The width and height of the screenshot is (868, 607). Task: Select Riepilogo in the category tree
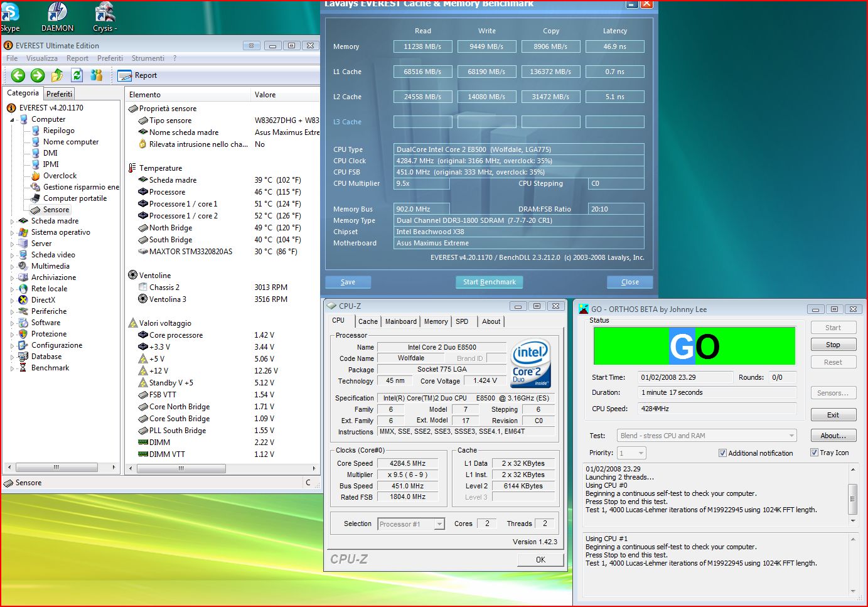coord(58,131)
